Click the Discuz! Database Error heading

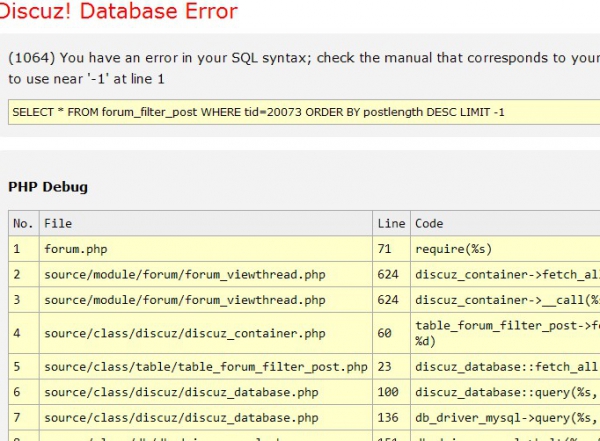tap(119, 11)
